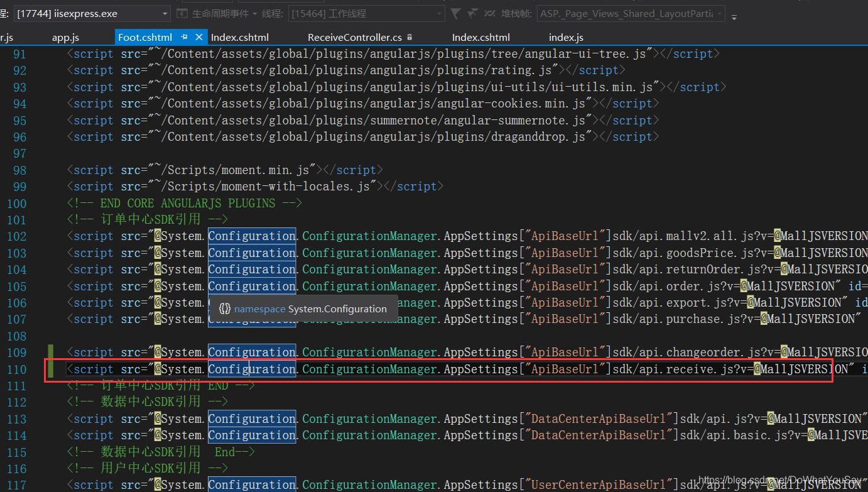Screen dimensions: 868x492
Task: Click lock icon on ReceiveController.cs tab
Action: (410, 38)
